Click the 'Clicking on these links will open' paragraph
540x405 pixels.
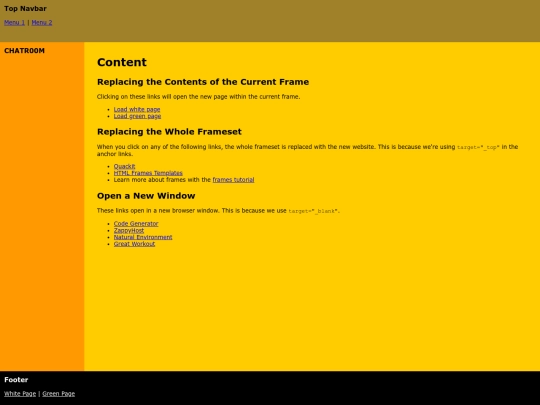[x=198, y=97]
